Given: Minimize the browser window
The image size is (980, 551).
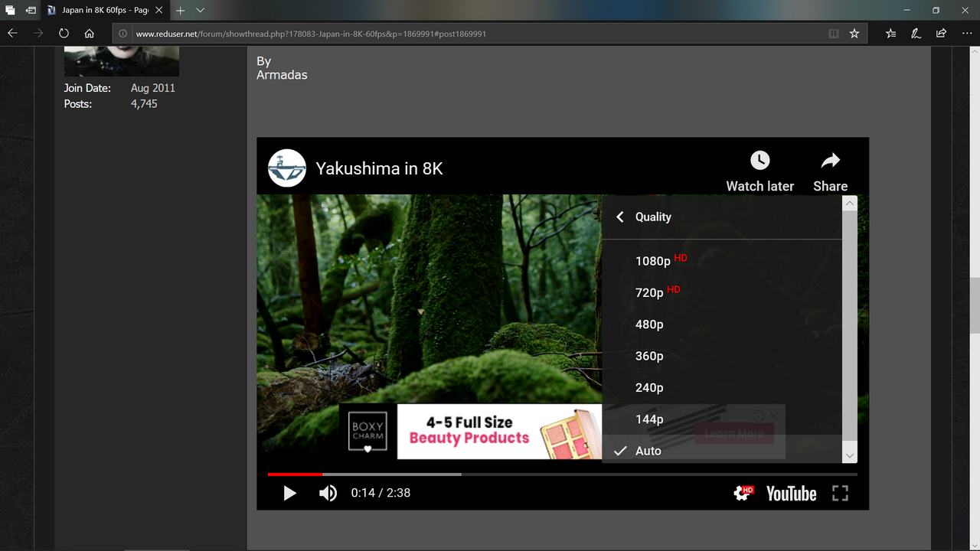Looking at the screenshot, I should [x=907, y=11].
